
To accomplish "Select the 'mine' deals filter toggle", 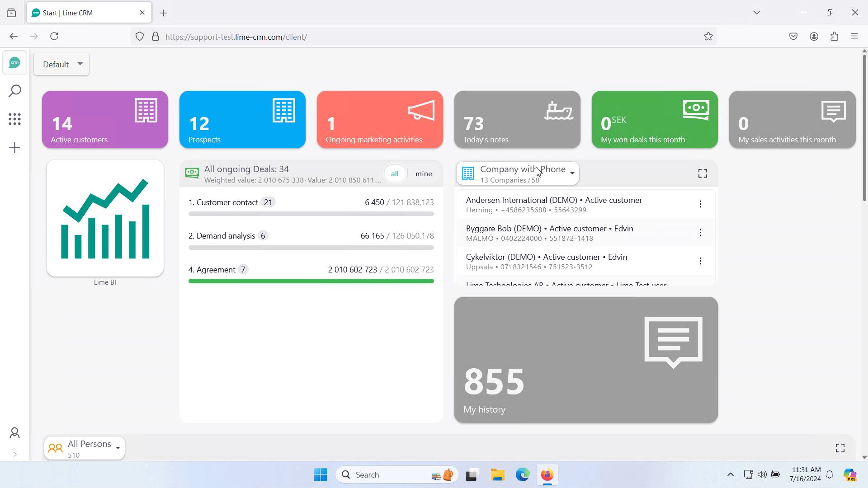I will (424, 174).
